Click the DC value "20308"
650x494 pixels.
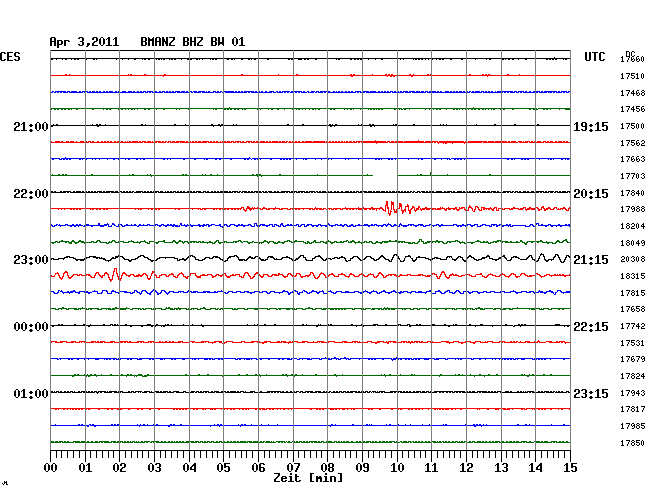point(633,259)
